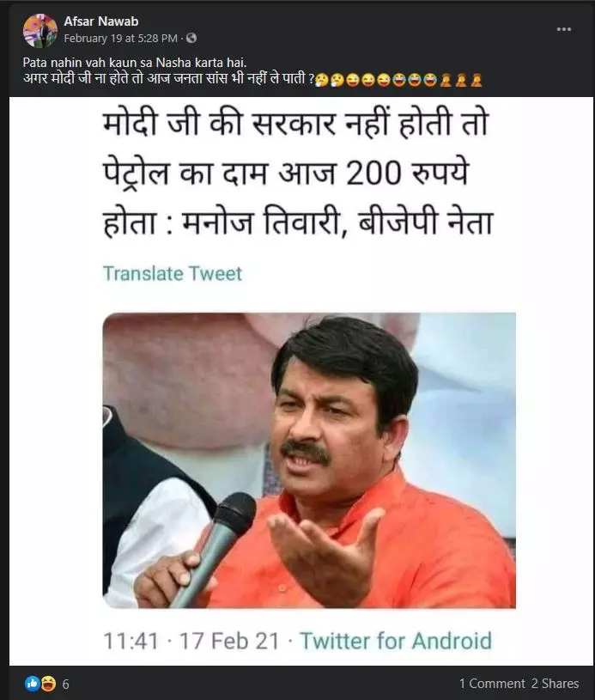Click the 11:41 · 17 Feb 21 tweet timestamp
Viewport: 595px width, 700px height.
point(191,641)
